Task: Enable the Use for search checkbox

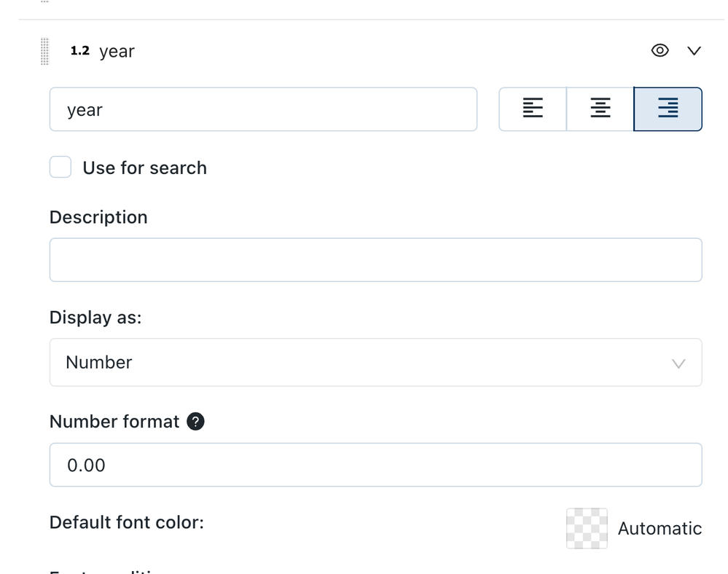Action: 60,168
